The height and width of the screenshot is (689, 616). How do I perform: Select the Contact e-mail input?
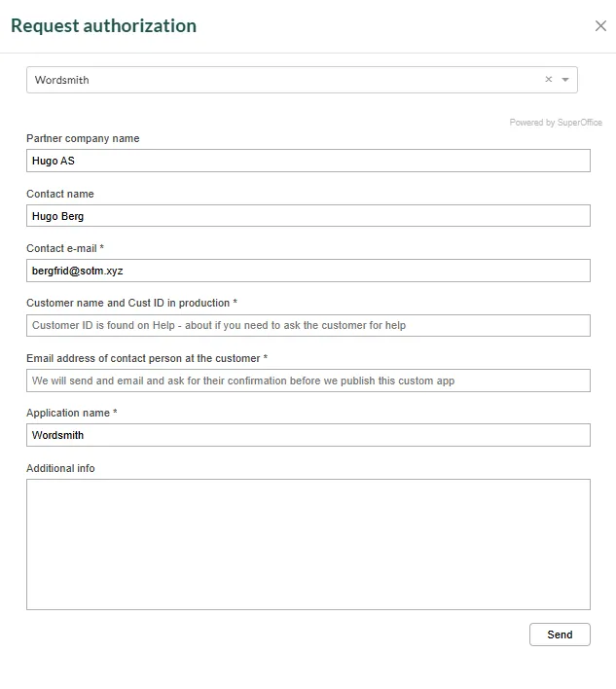[308, 271]
